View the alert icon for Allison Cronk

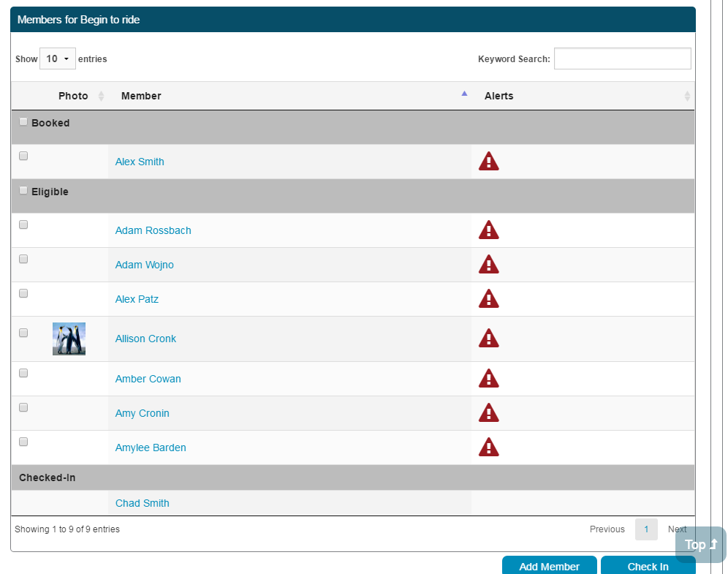(488, 339)
